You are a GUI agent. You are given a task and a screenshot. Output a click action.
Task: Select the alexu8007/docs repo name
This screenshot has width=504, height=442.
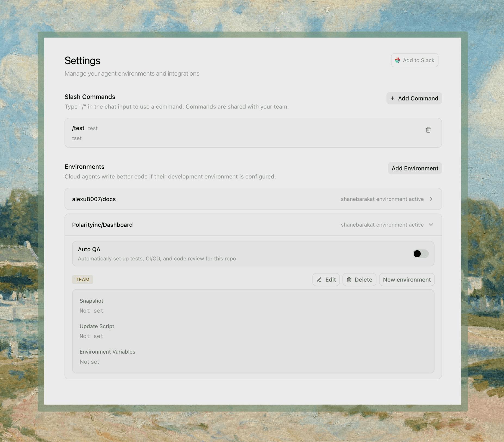pos(94,199)
